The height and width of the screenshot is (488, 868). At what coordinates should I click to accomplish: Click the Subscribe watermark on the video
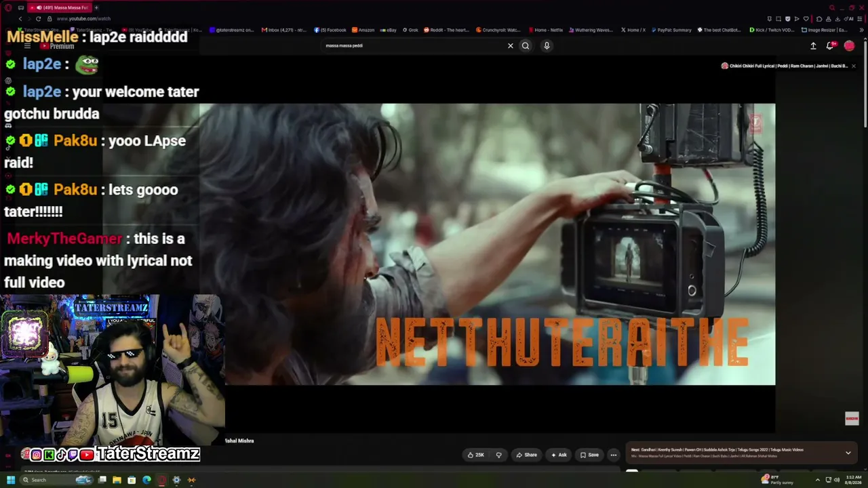(x=852, y=418)
